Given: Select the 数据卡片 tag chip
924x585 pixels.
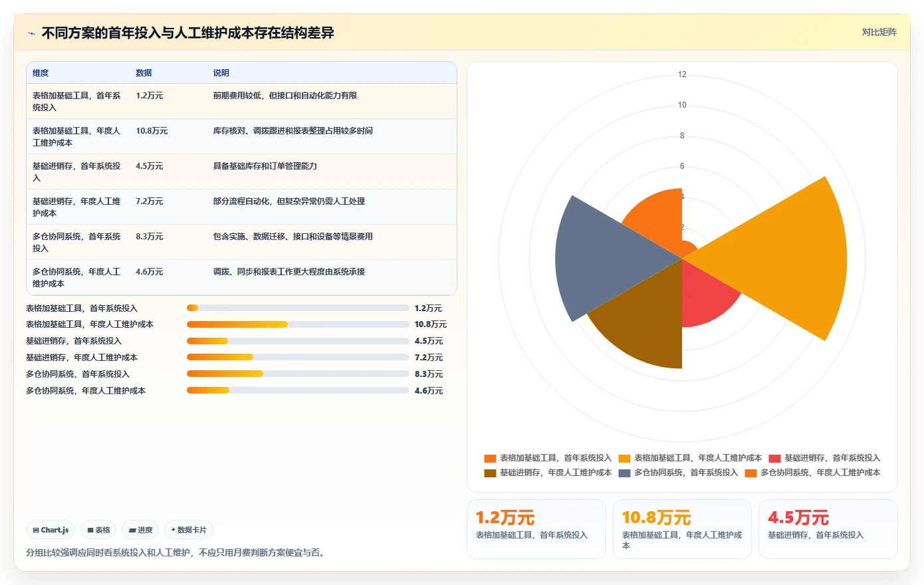Looking at the screenshot, I should 189,530.
